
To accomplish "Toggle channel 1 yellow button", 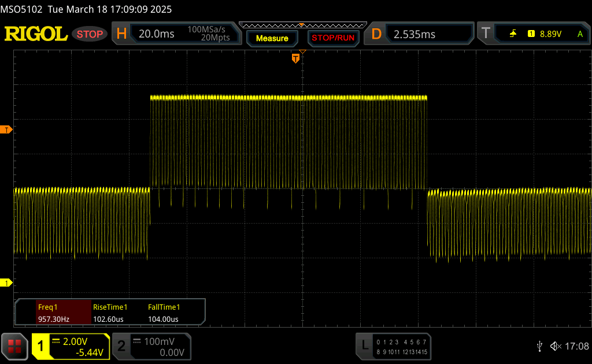I will click(40, 346).
